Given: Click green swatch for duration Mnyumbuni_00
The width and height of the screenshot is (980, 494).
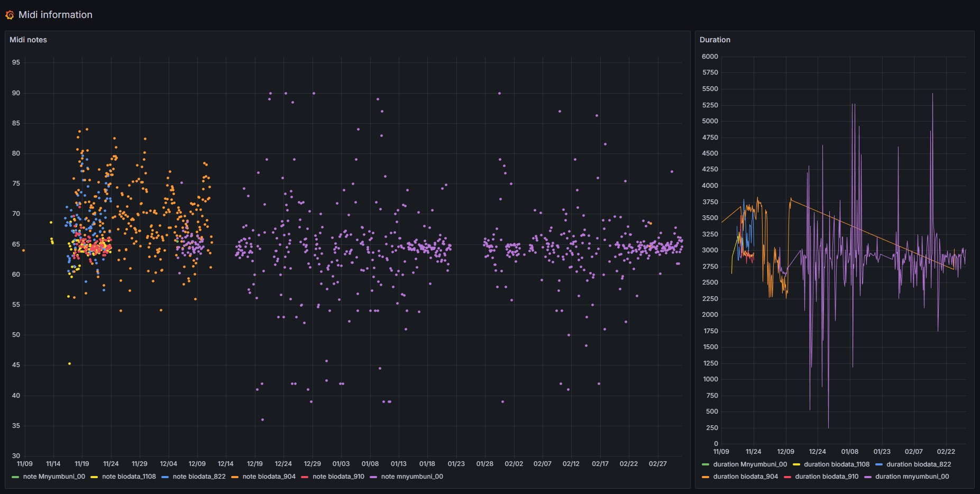Looking at the screenshot, I should 705,465.
